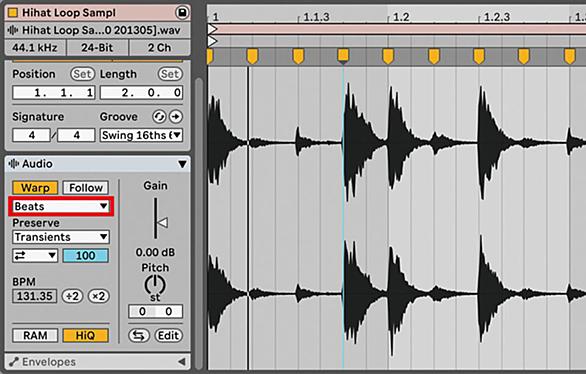Viewport: 586px width, 374px height.
Task: Expand the Envelopes section arrow
Action: coord(182,362)
